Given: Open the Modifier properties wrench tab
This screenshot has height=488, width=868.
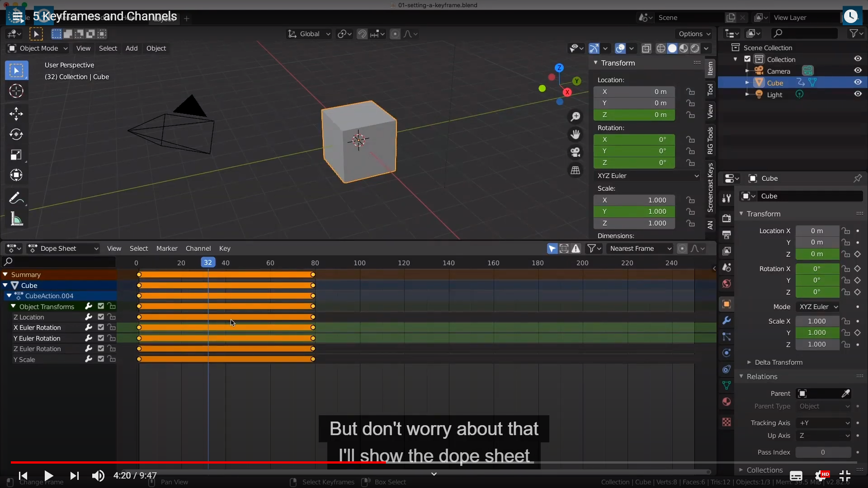Looking at the screenshot, I should point(726,320).
